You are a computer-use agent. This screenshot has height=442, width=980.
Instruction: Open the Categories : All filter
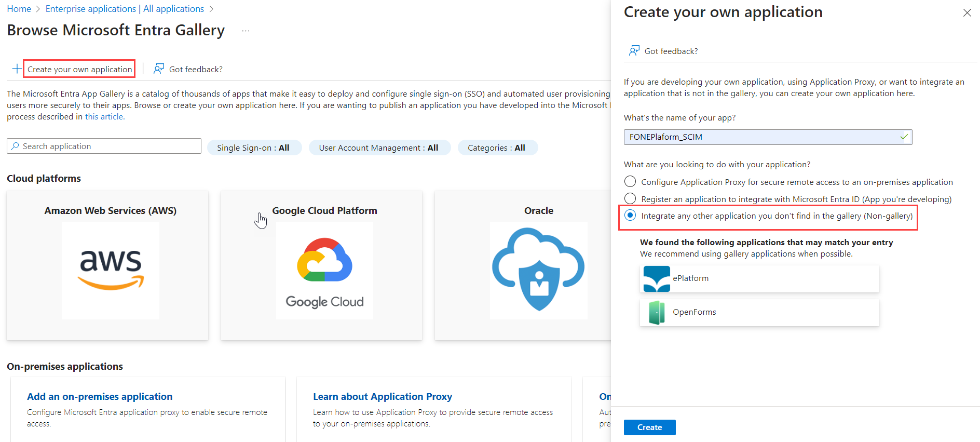click(x=497, y=148)
